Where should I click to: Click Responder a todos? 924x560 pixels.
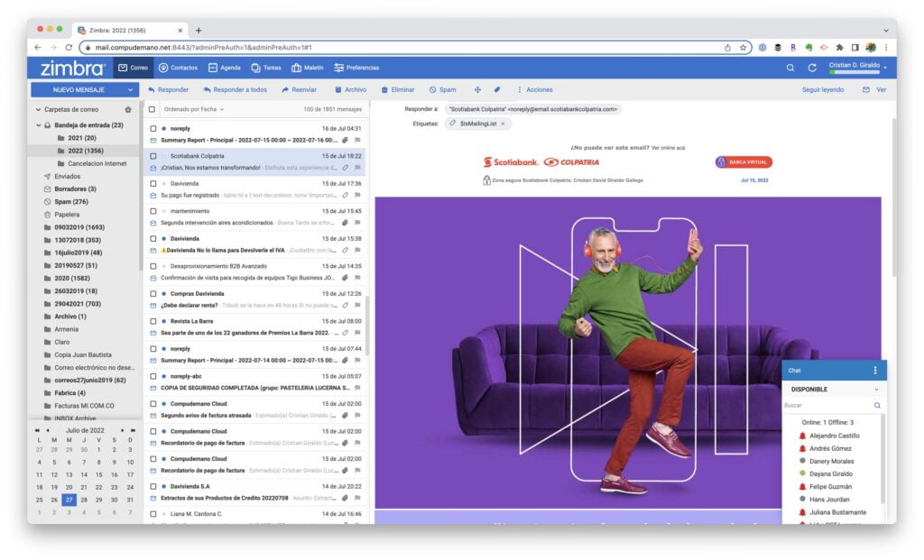[235, 89]
